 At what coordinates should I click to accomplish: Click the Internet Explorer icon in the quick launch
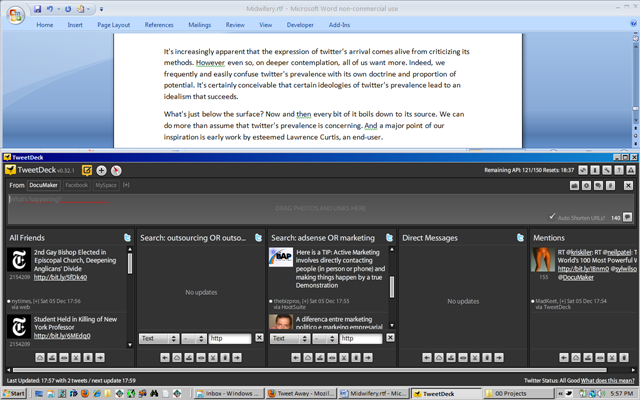(x=97, y=393)
